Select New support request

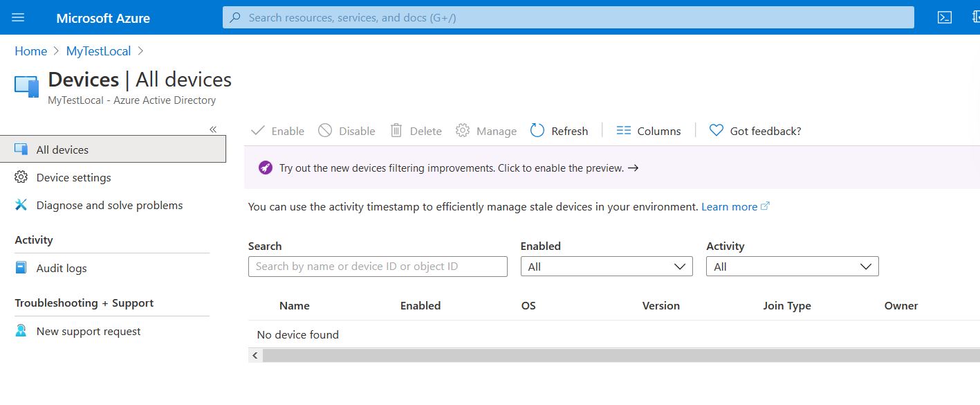[87, 331]
